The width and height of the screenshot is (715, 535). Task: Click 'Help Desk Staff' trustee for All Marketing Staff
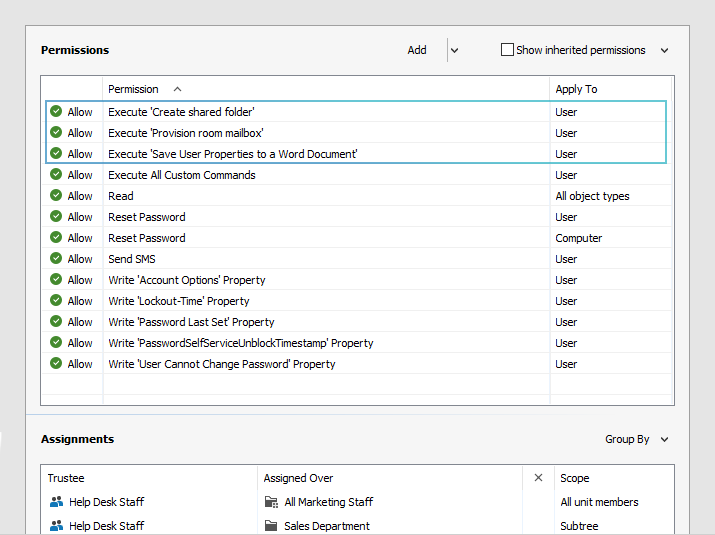click(106, 502)
